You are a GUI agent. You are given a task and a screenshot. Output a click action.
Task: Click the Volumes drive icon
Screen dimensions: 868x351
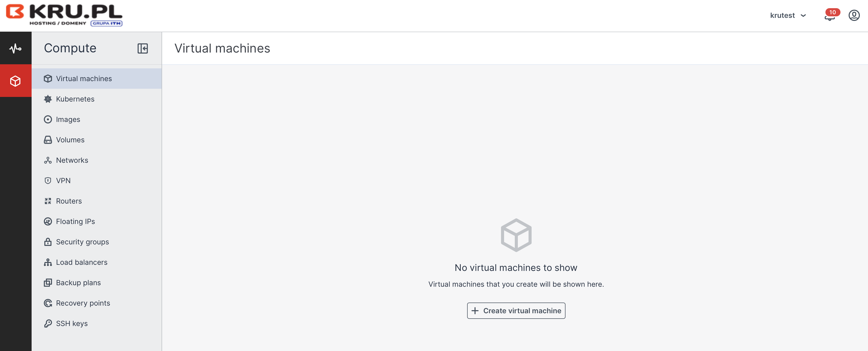(x=48, y=140)
